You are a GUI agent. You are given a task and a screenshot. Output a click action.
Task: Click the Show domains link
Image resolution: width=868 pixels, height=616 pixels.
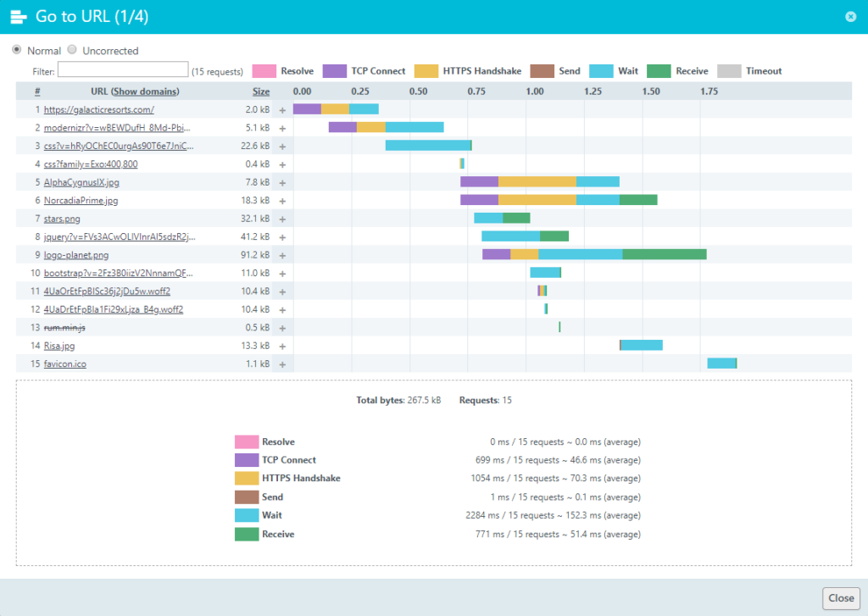[x=145, y=92]
